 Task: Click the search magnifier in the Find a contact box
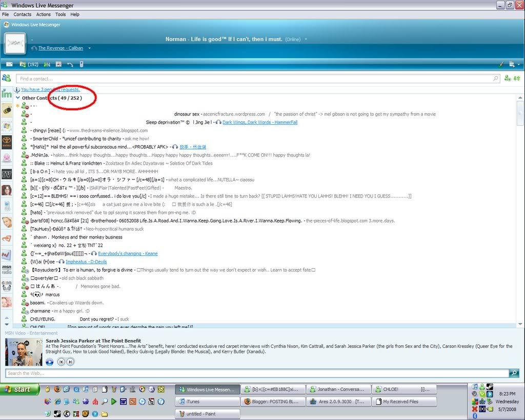coord(496,78)
